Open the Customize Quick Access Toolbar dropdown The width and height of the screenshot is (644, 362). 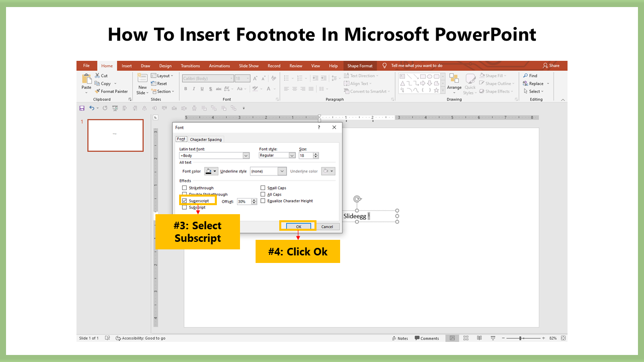(x=244, y=108)
